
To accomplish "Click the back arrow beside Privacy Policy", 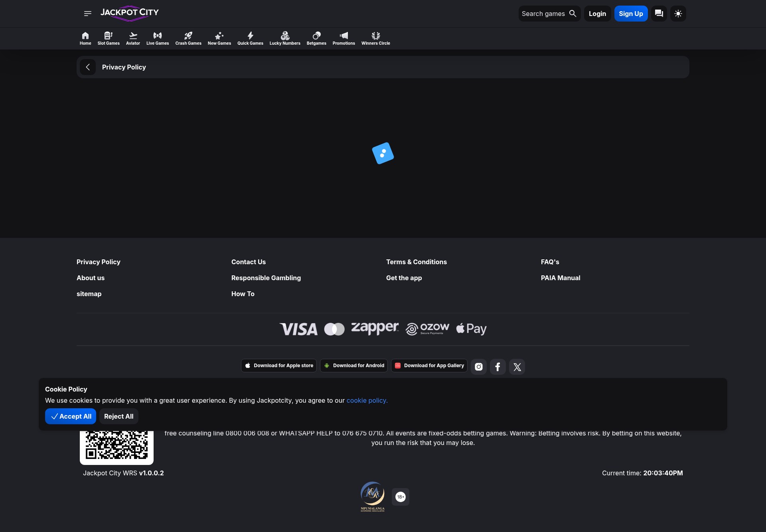I will coord(88,67).
